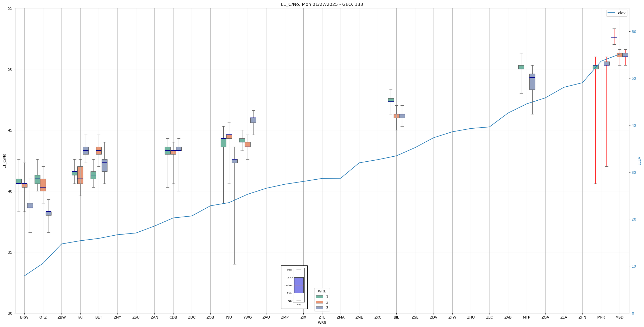Screen dimensions: 644x327
Task: Click the MSD x-axis label
Action: point(619,317)
